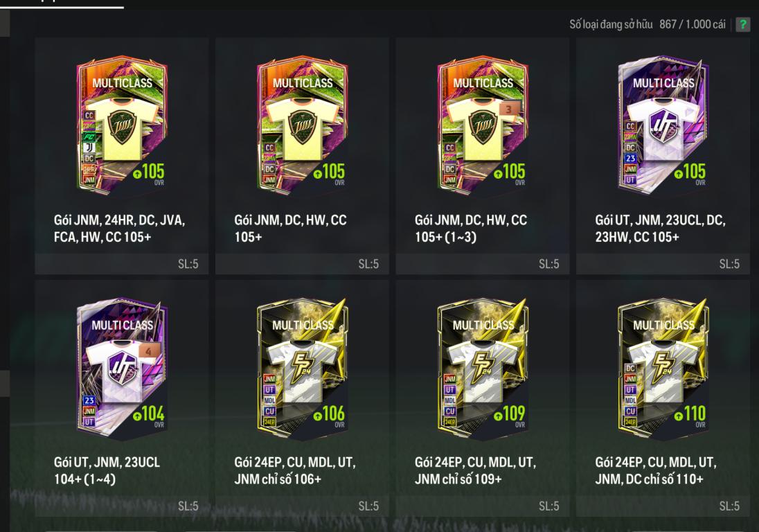This screenshot has height=532, width=759.
Task: Click the SL:5 bar under first pack
Action: point(121,264)
